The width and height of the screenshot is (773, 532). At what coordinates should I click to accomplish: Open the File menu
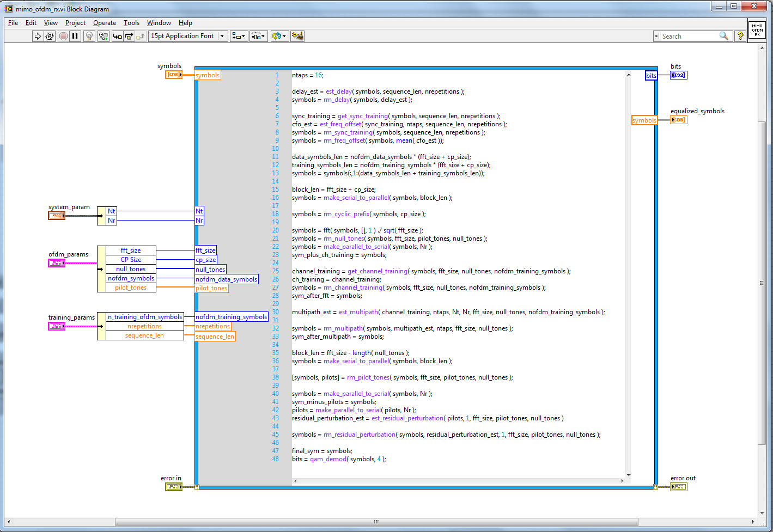point(13,23)
